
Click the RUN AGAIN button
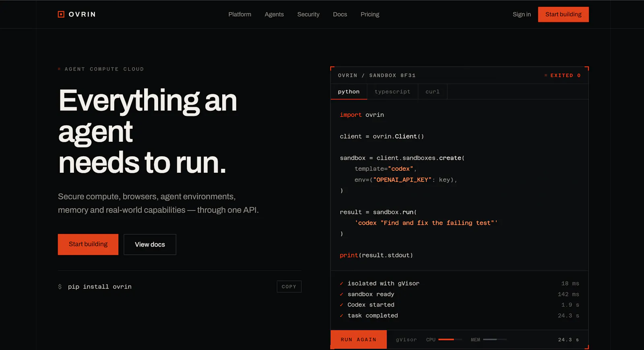click(359, 340)
